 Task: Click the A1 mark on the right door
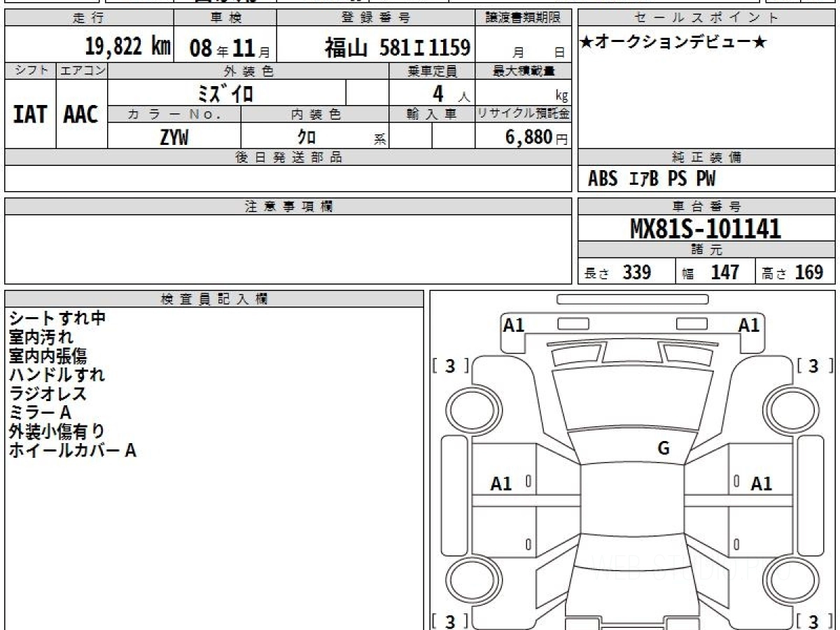[762, 483]
